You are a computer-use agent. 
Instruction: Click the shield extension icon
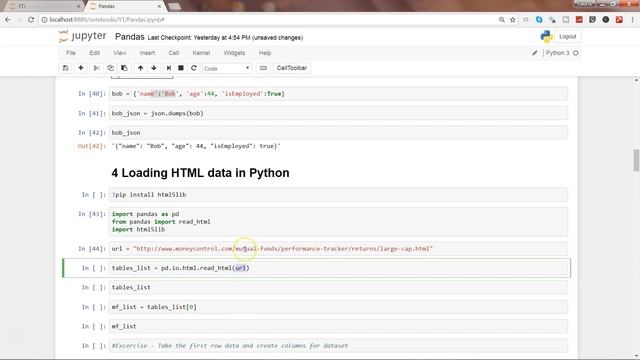tap(592, 20)
